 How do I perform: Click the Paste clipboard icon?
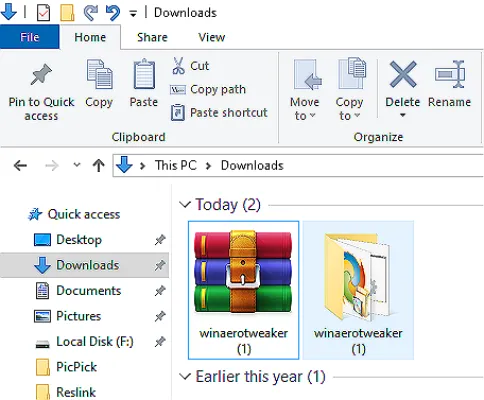click(x=144, y=74)
